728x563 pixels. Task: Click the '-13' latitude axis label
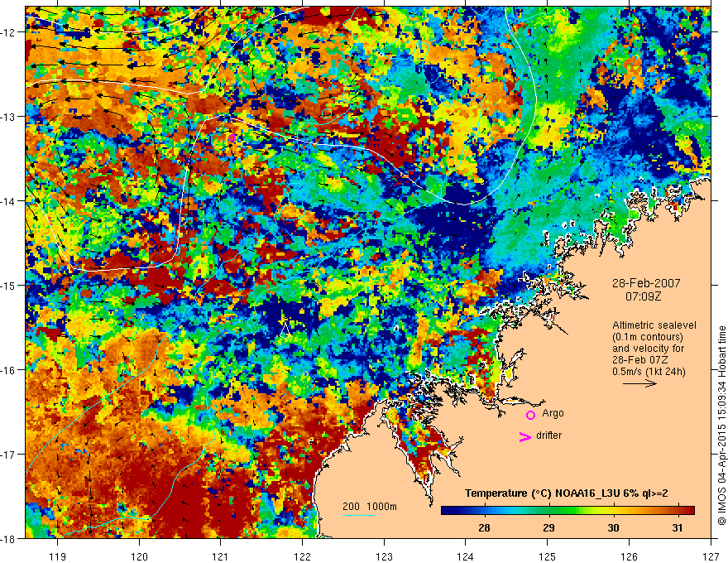(x=9, y=117)
